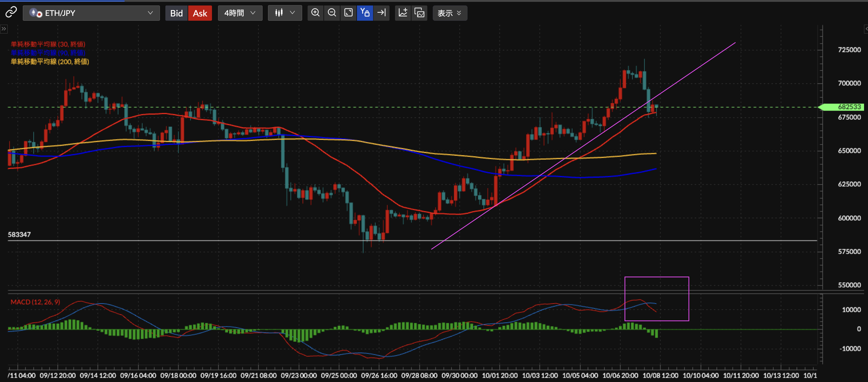Open the 4時間 timeframe dropdown
This screenshot has height=382, width=868.
pyautogui.click(x=240, y=13)
